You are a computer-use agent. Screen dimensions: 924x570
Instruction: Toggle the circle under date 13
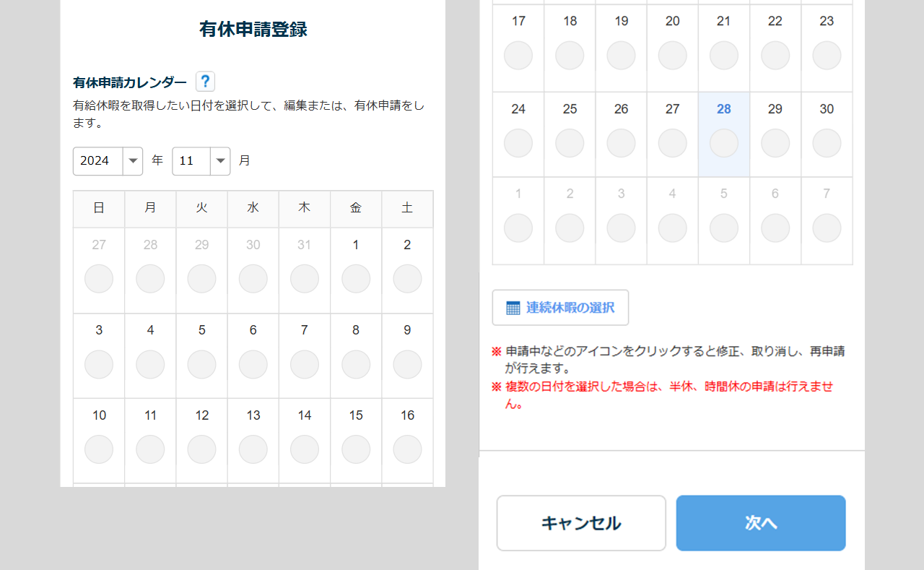click(253, 449)
